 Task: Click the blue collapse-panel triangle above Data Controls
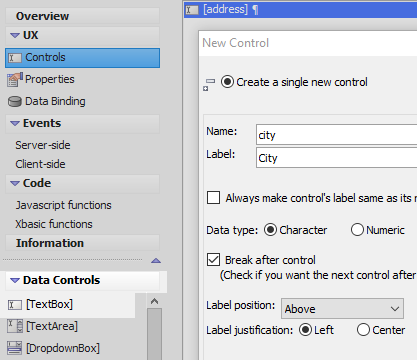point(156,261)
